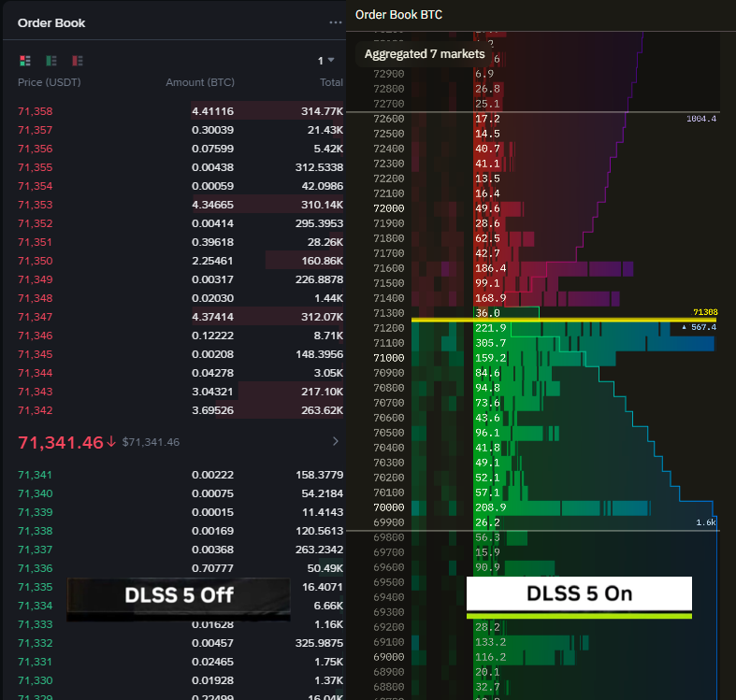Select bid price 71,336
736x700 pixels.
pos(36,568)
